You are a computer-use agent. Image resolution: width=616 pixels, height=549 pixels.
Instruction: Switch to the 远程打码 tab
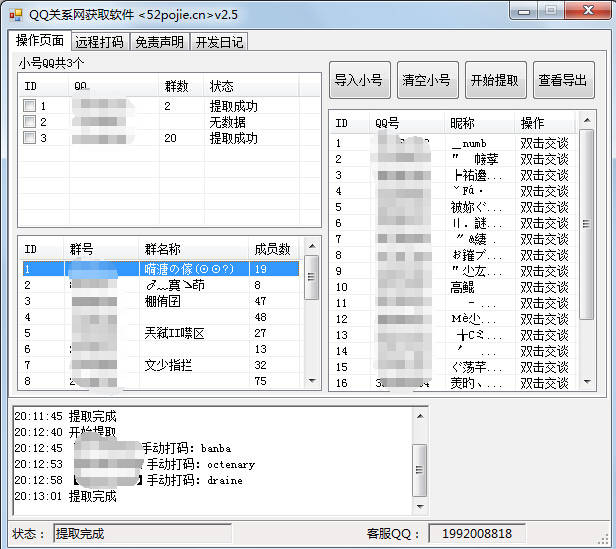click(x=100, y=42)
